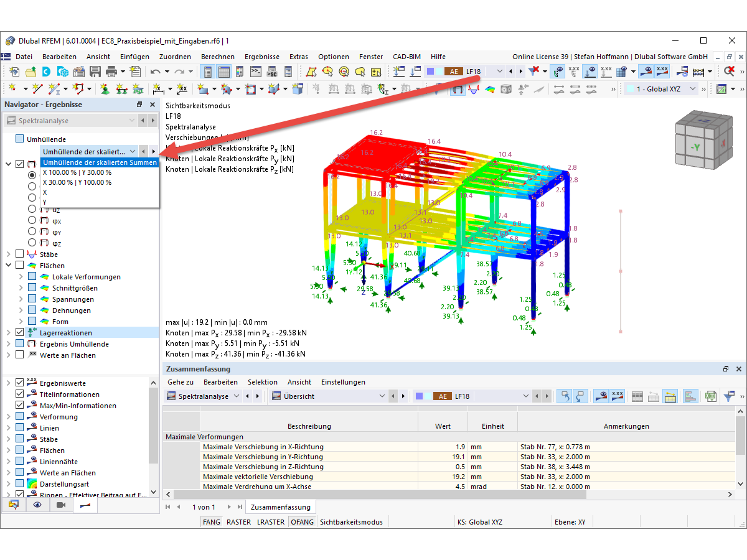Screen dimensions: 747x560
Task: Click the Undo icon in the toolbar
Action: coord(155,72)
